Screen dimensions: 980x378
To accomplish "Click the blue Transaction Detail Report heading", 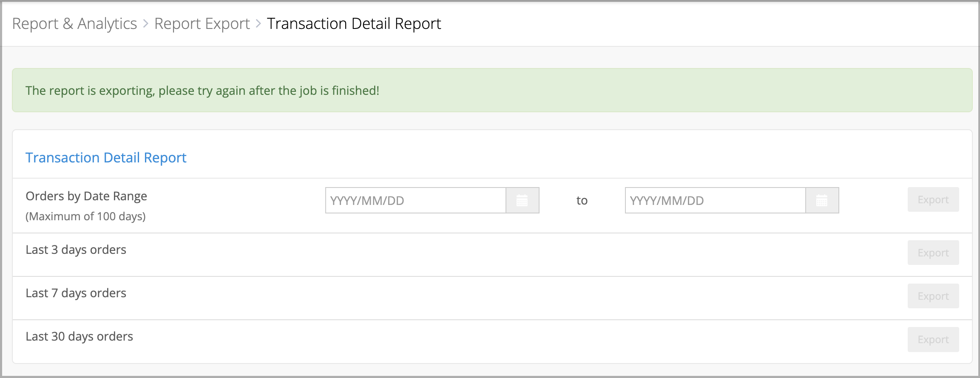I will tap(106, 158).
